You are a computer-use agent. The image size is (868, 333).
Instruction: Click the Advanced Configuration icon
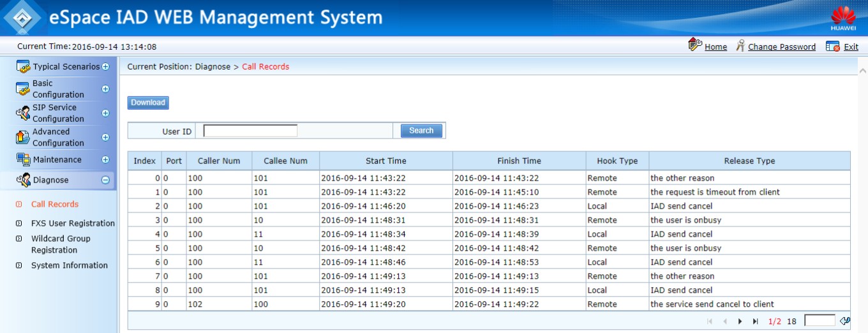point(23,137)
